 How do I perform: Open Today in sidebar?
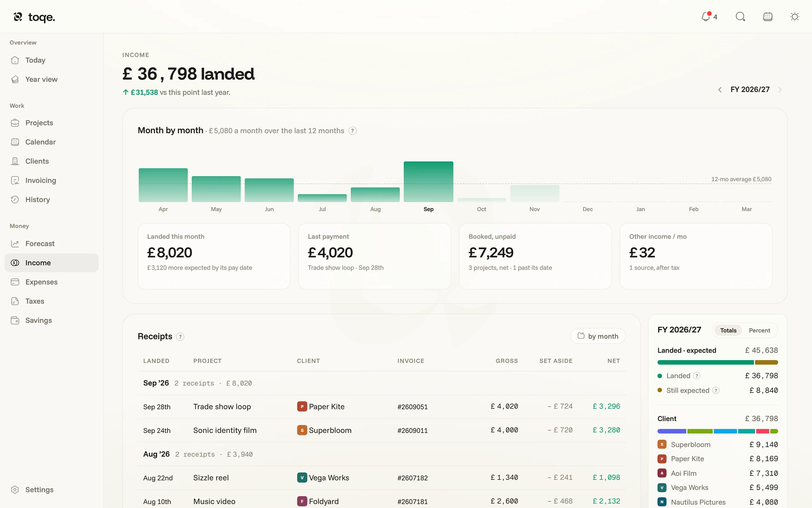pyautogui.click(x=52, y=60)
